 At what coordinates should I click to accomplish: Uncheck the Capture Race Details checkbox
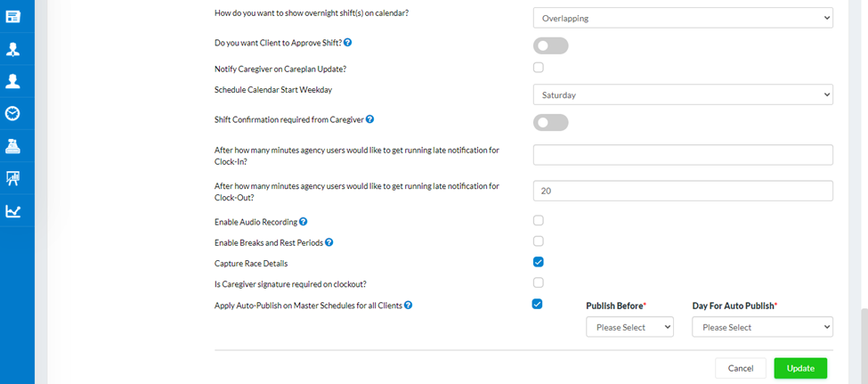(539, 262)
